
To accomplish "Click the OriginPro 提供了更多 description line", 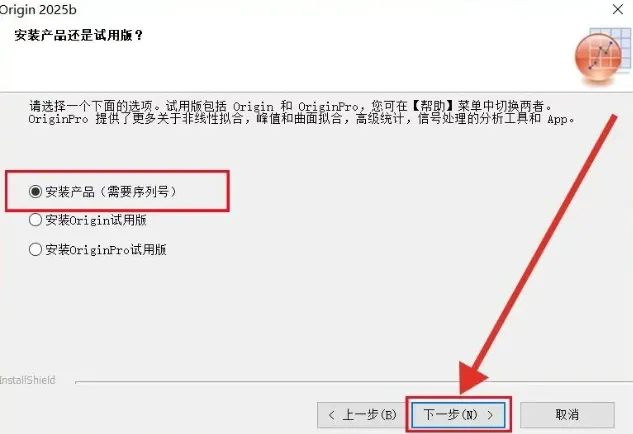I will (x=302, y=119).
